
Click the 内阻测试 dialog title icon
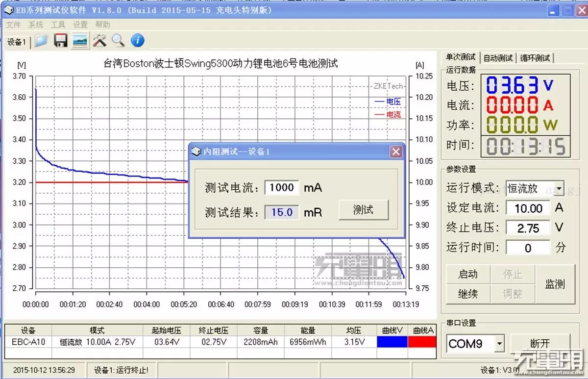click(196, 152)
